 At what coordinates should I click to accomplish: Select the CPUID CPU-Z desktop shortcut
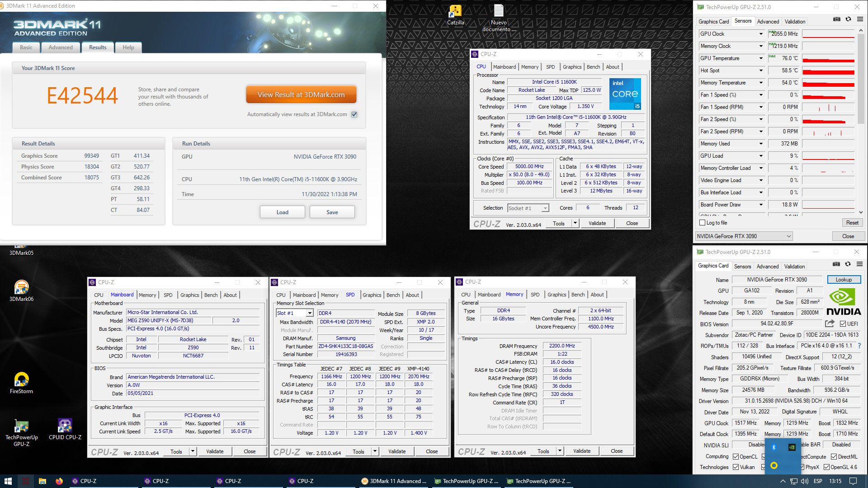click(65, 429)
